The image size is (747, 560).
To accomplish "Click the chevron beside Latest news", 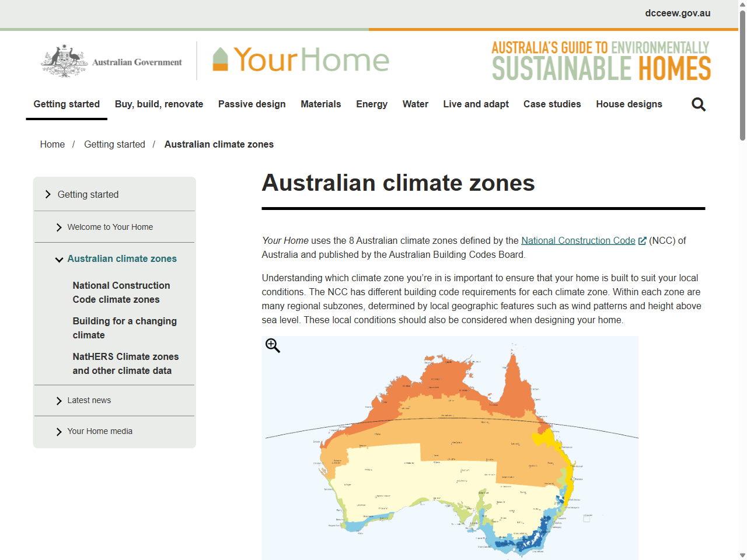I will [x=59, y=401].
